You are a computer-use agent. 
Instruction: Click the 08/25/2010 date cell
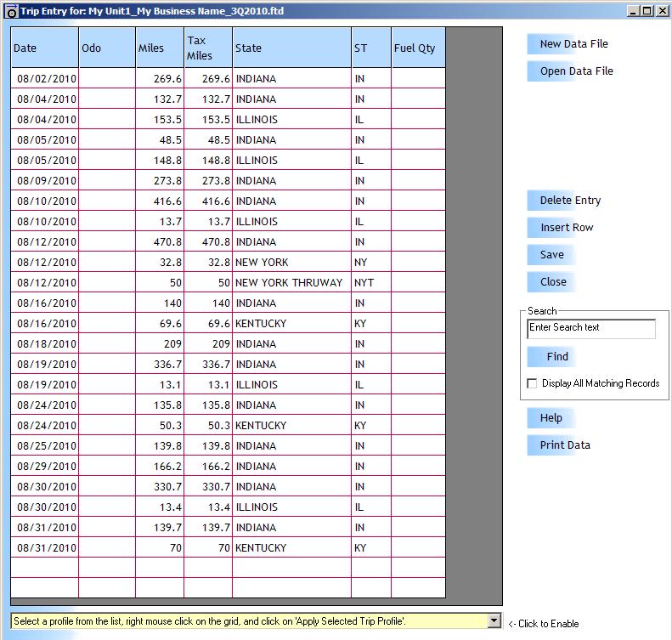point(44,446)
